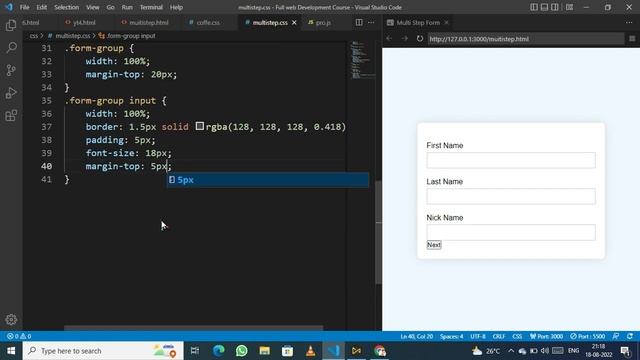Click the Port: 3000 status item

(546, 336)
